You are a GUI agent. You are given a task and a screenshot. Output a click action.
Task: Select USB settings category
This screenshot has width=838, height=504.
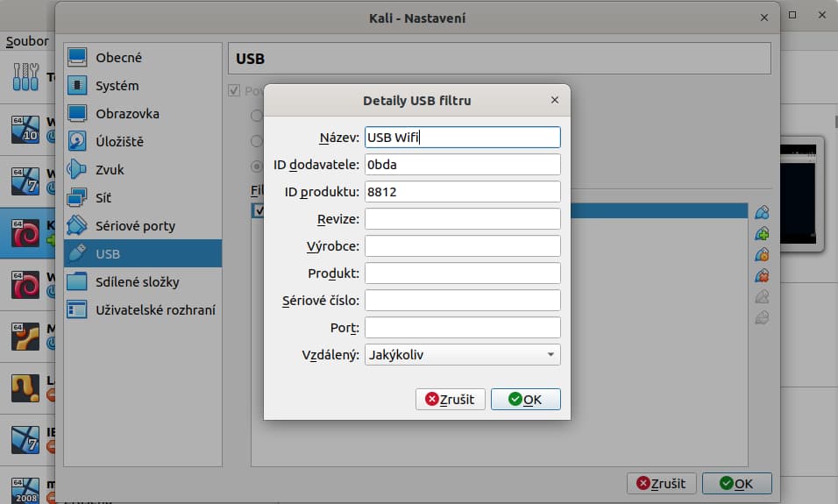pos(143,253)
